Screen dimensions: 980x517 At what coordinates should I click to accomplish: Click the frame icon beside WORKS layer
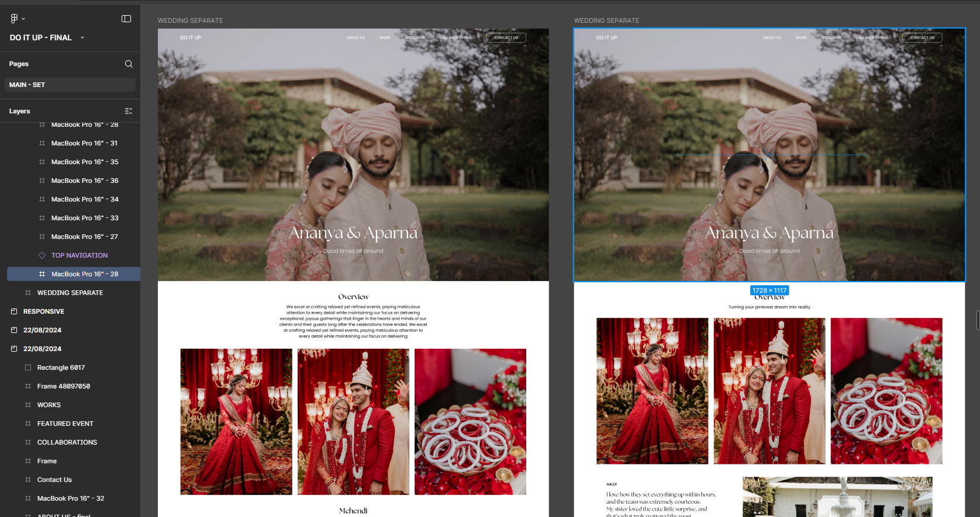click(x=28, y=405)
